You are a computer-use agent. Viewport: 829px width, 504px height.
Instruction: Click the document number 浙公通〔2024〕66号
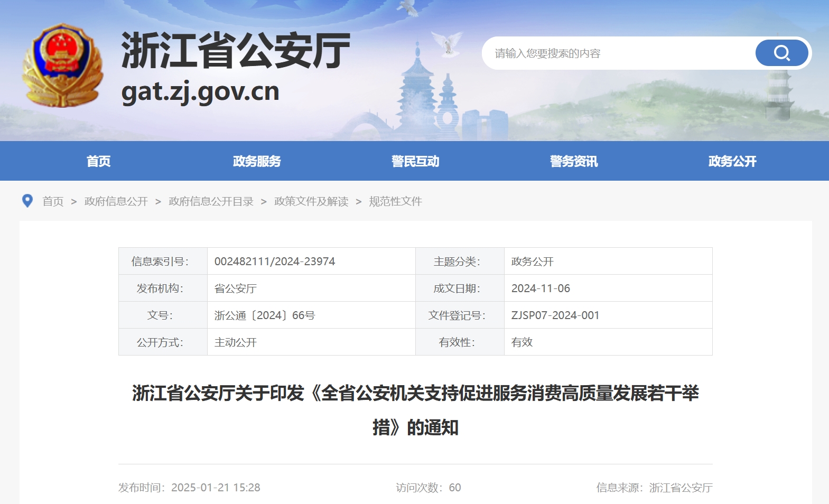[x=265, y=315]
